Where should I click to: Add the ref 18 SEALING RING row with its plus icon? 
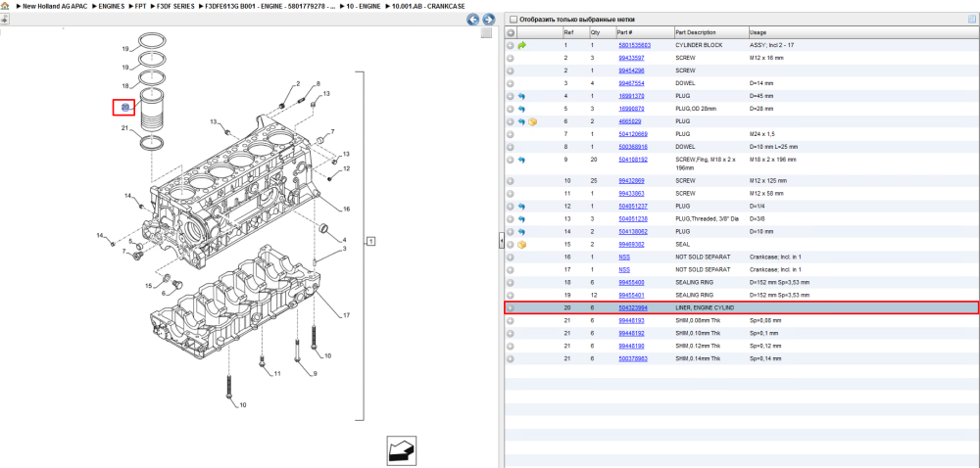511,282
